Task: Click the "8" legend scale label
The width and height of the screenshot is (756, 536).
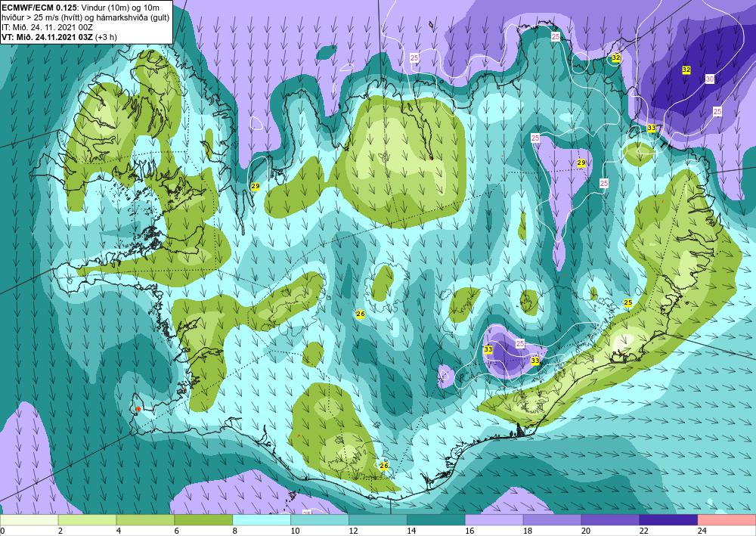Action: point(235,531)
